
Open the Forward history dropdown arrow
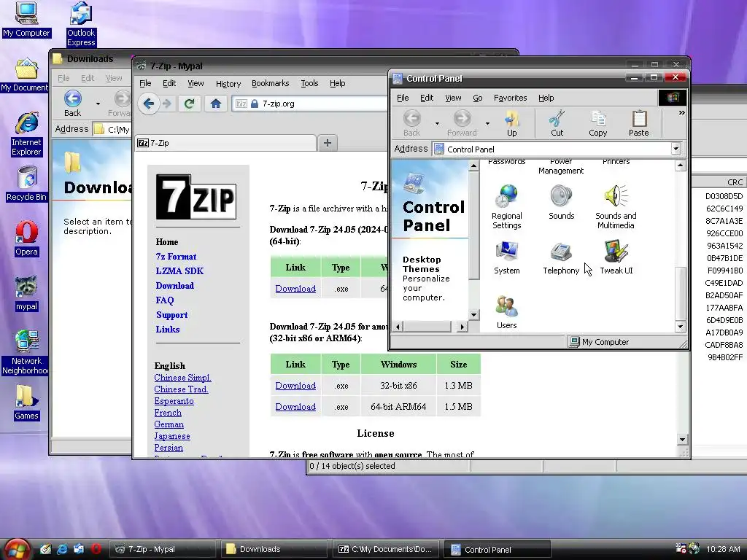[x=487, y=123]
